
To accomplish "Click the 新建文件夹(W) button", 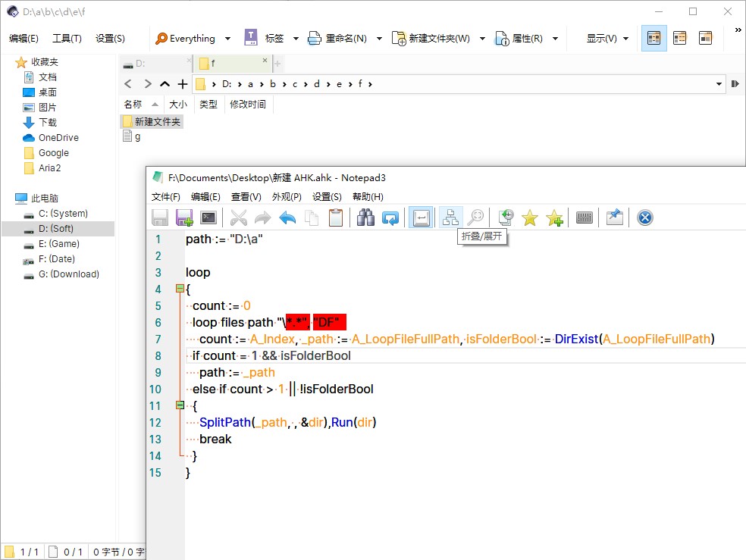I will pos(431,39).
